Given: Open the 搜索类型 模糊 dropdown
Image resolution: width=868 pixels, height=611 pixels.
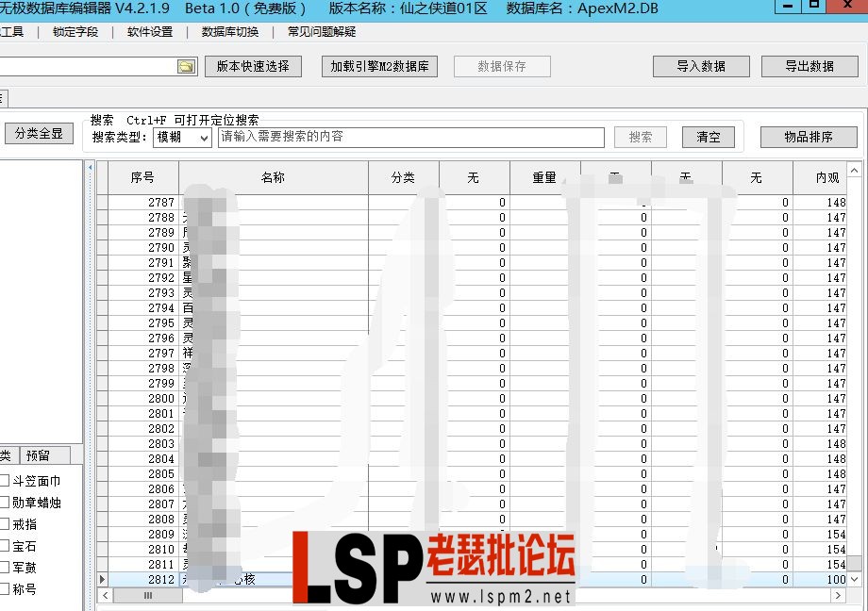Looking at the screenshot, I should 182,138.
